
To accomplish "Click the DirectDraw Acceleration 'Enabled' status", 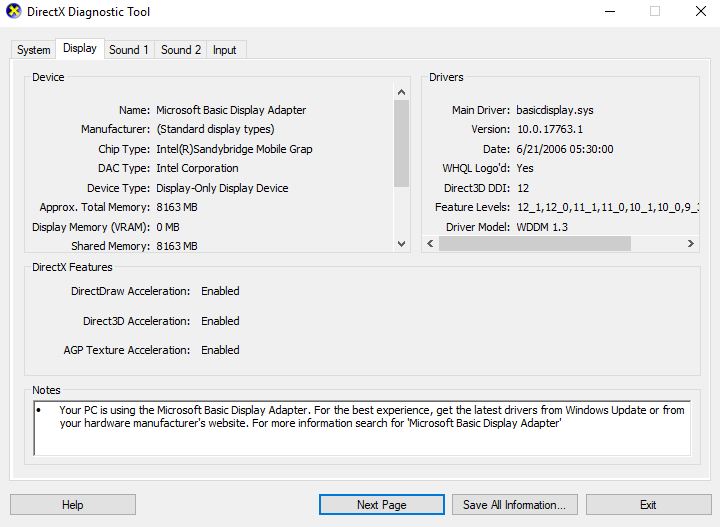I will 220,292.
